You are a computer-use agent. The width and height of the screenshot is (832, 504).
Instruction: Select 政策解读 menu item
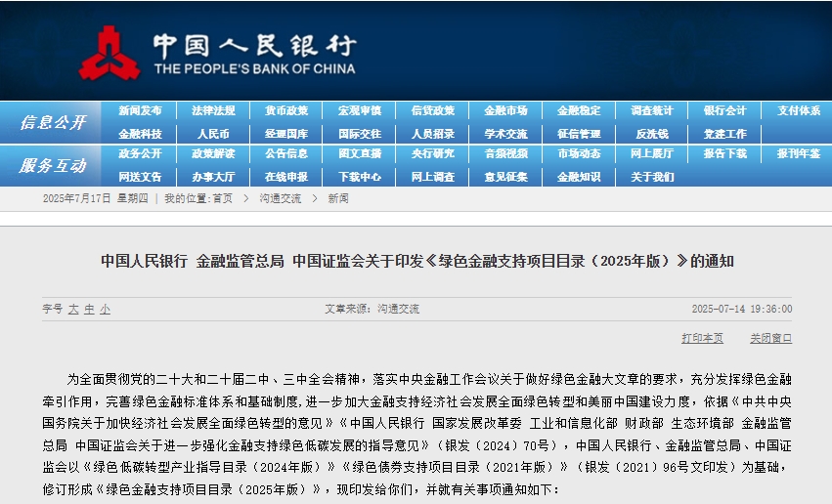[x=213, y=153]
